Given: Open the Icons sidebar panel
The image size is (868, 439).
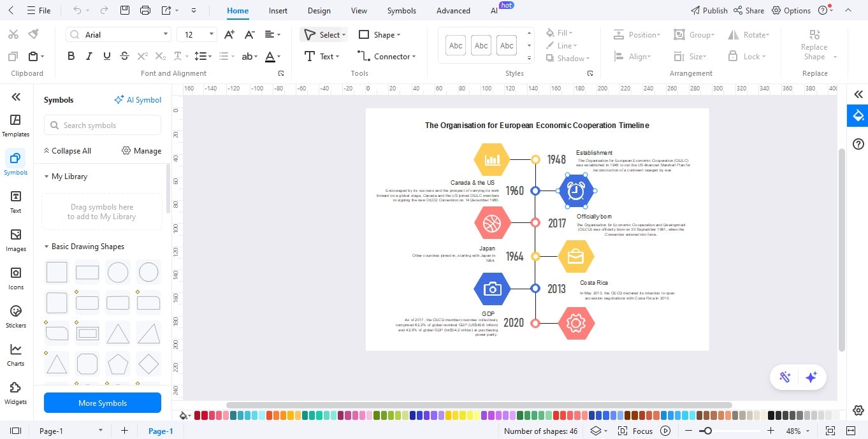Looking at the screenshot, I should [x=16, y=278].
